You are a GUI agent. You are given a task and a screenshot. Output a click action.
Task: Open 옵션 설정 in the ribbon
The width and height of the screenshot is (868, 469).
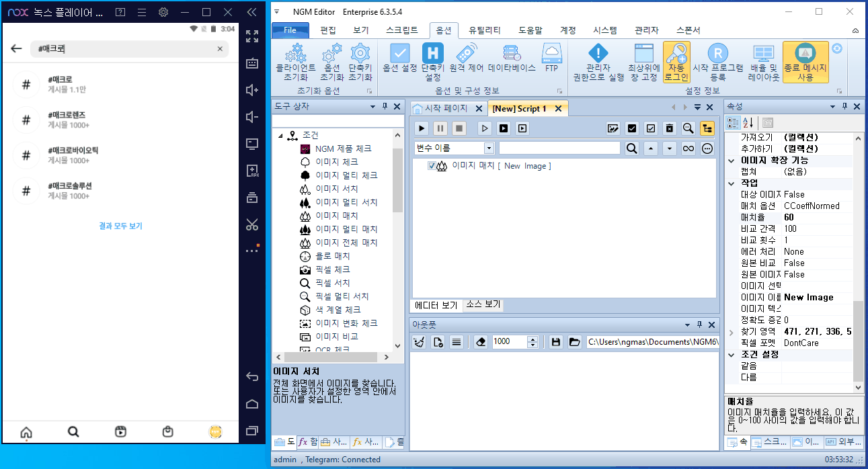click(400, 58)
